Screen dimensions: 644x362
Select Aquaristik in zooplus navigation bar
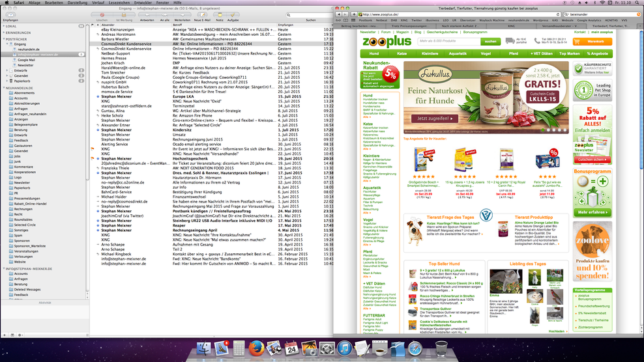pos(458,53)
